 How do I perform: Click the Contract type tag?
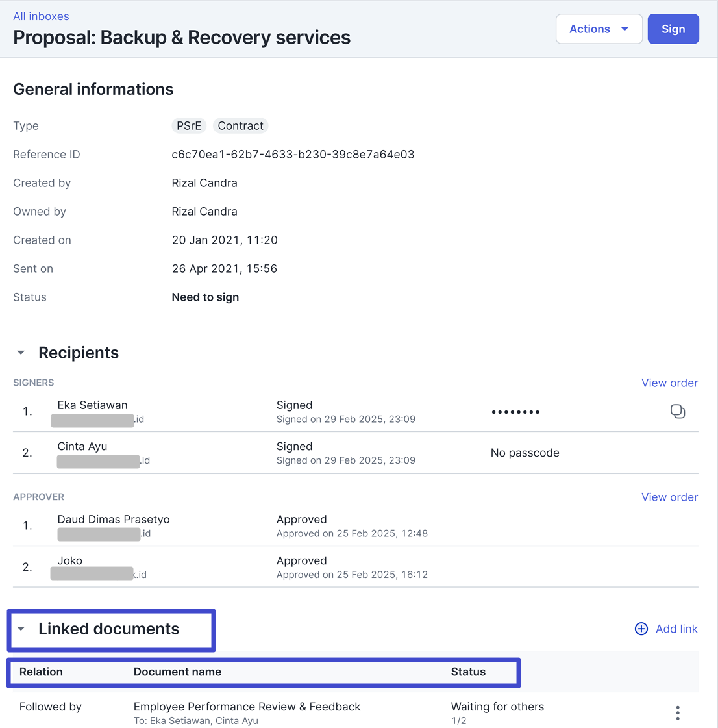[x=240, y=126]
